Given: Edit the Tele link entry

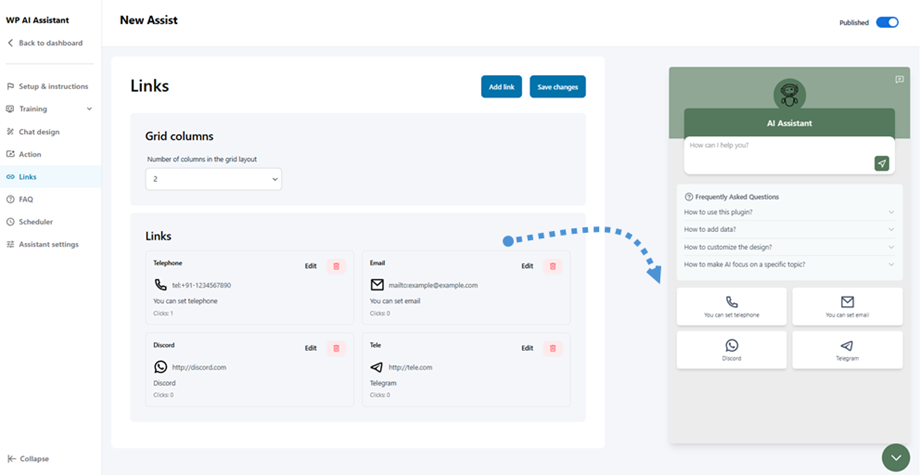Looking at the screenshot, I should [x=527, y=348].
